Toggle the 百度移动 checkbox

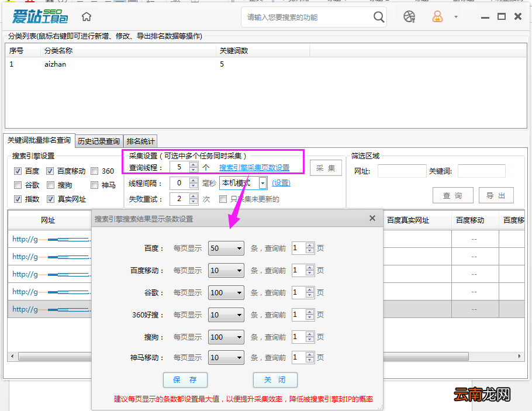pyautogui.click(x=50, y=171)
